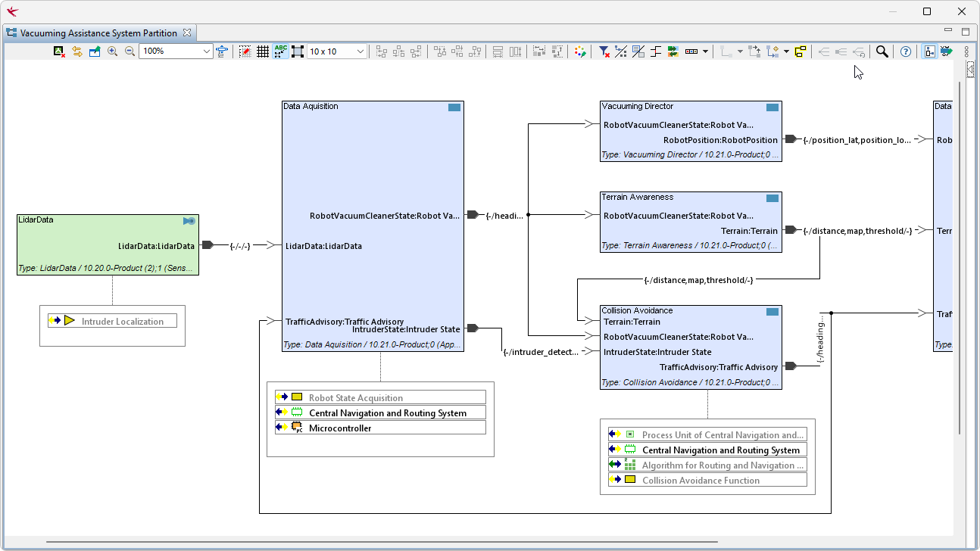Click the hide element labels icon

[x=638, y=51]
